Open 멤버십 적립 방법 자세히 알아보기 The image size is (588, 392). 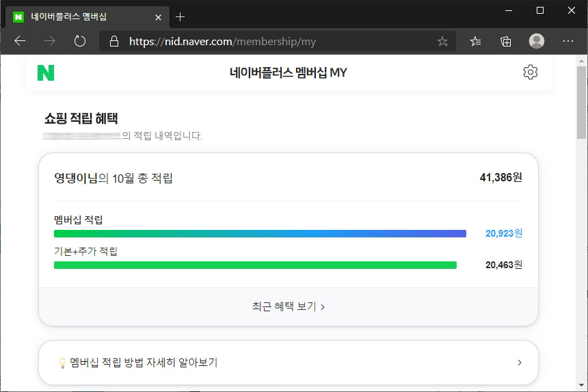(289, 363)
